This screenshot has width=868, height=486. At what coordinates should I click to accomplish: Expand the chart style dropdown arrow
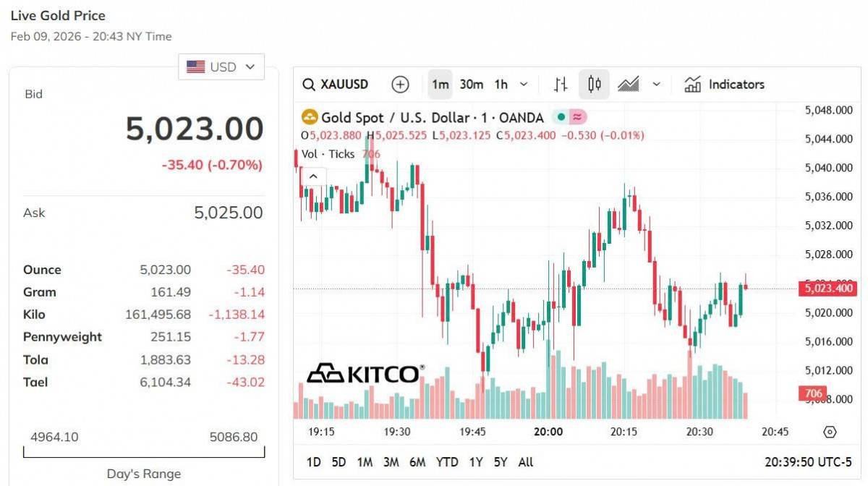click(x=656, y=85)
